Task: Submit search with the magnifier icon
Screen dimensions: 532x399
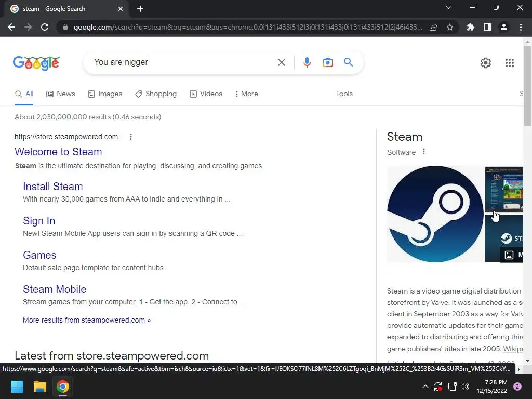Action: pyautogui.click(x=348, y=62)
